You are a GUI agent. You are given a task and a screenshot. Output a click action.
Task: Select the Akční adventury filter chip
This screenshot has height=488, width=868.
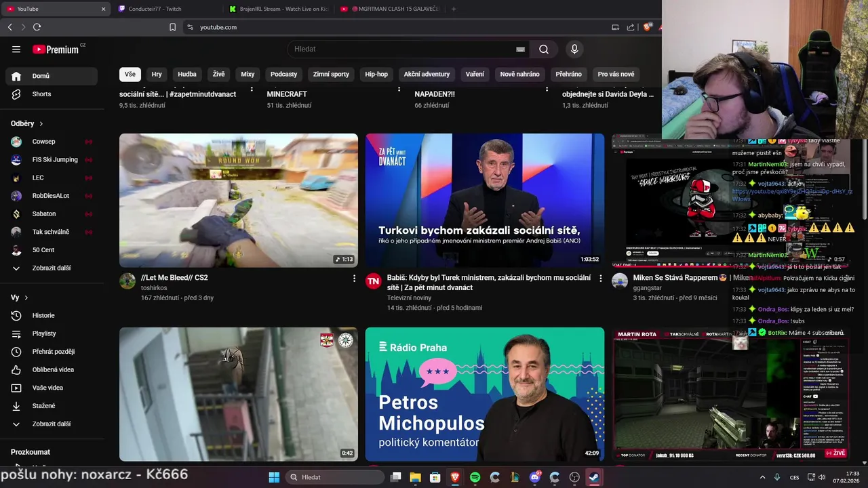pos(427,74)
